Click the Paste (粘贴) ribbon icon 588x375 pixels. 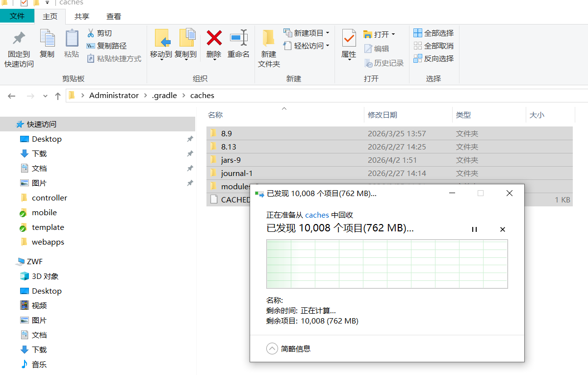(x=72, y=44)
